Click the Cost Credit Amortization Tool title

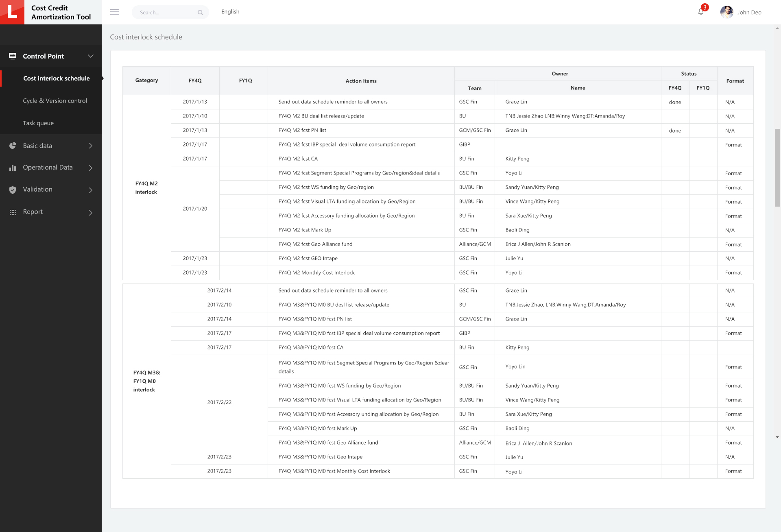pyautogui.click(x=61, y=12)
